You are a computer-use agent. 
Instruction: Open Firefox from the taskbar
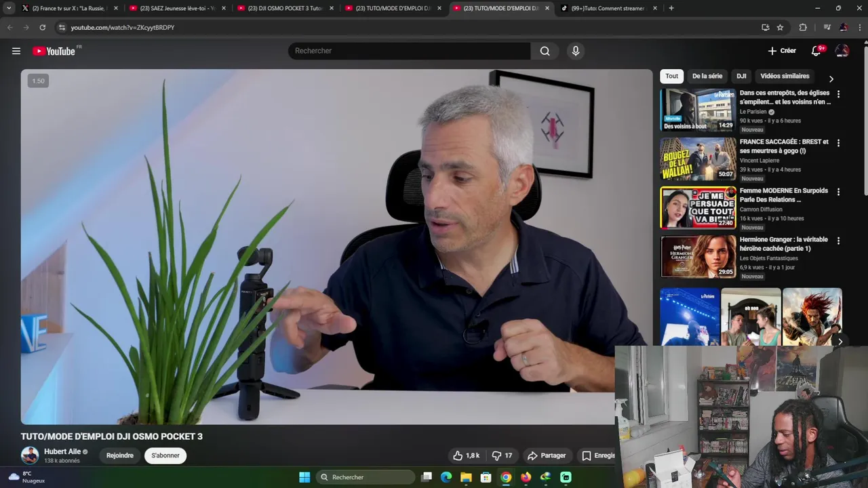coord(526,477)
